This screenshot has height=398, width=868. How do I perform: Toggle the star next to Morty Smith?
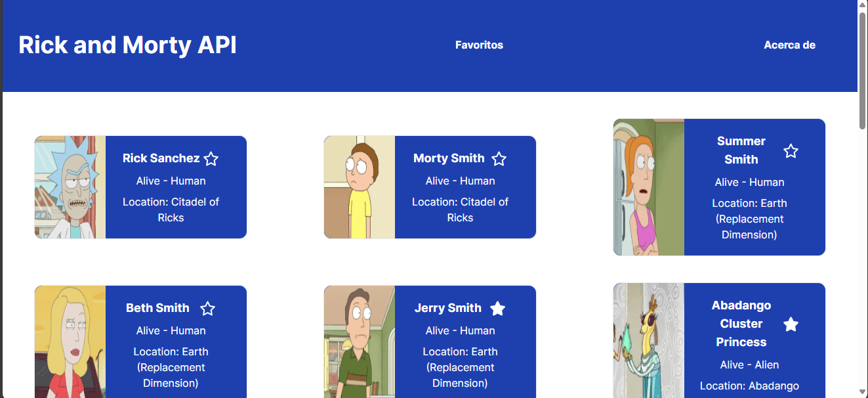[499, 159]
